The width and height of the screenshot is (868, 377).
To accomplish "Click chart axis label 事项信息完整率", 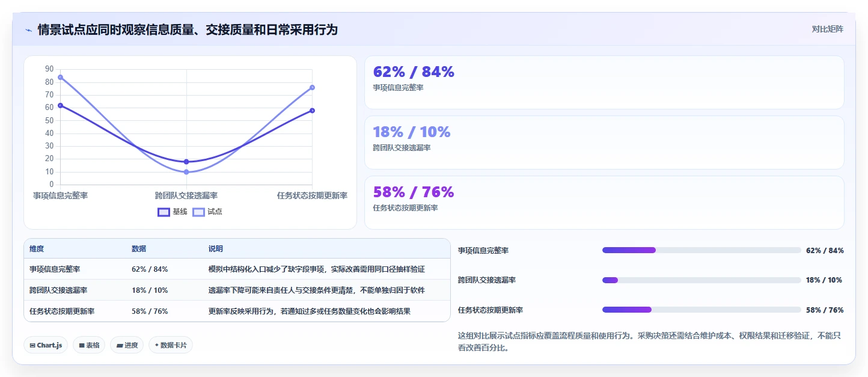I will 60,195.
